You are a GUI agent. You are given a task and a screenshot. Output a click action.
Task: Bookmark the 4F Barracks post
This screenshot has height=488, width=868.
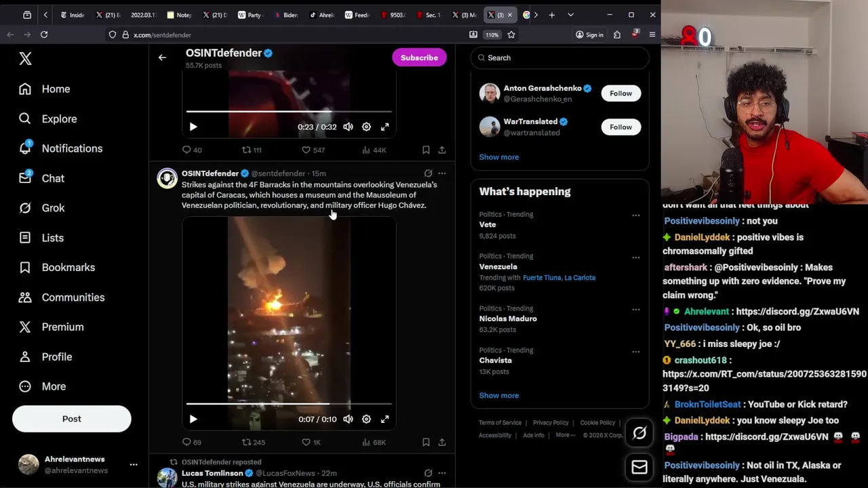pos(426,442)
